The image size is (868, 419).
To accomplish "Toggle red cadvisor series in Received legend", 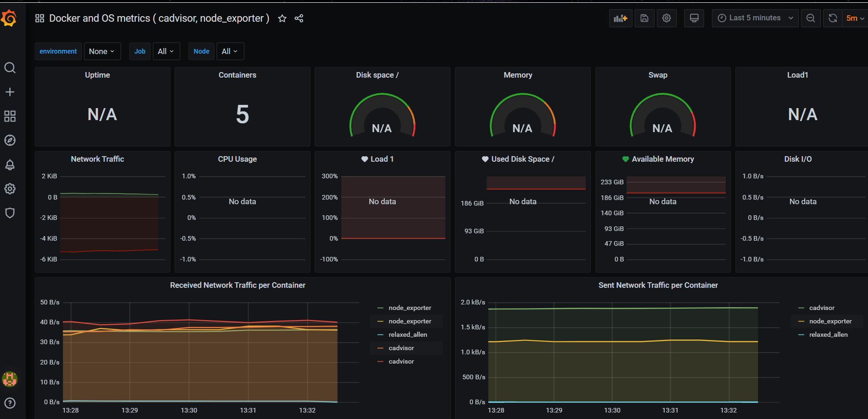I will 401,361.
